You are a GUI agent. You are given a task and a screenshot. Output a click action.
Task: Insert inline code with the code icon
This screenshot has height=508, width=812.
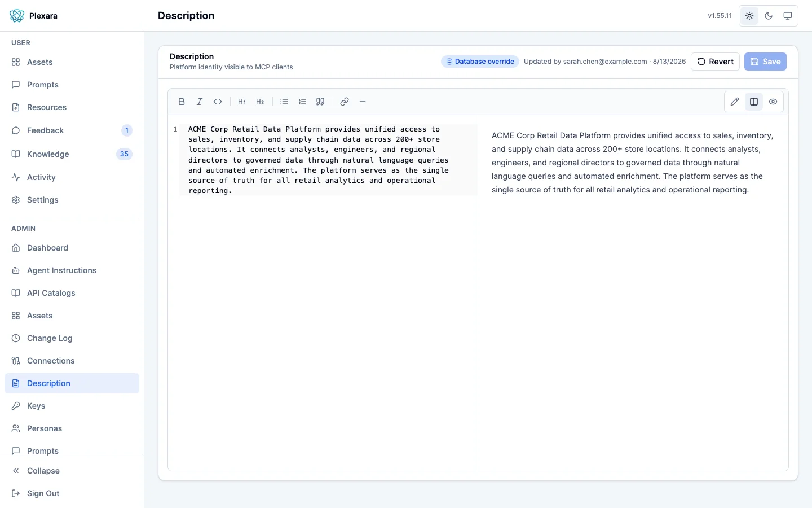tap(218, 102)
